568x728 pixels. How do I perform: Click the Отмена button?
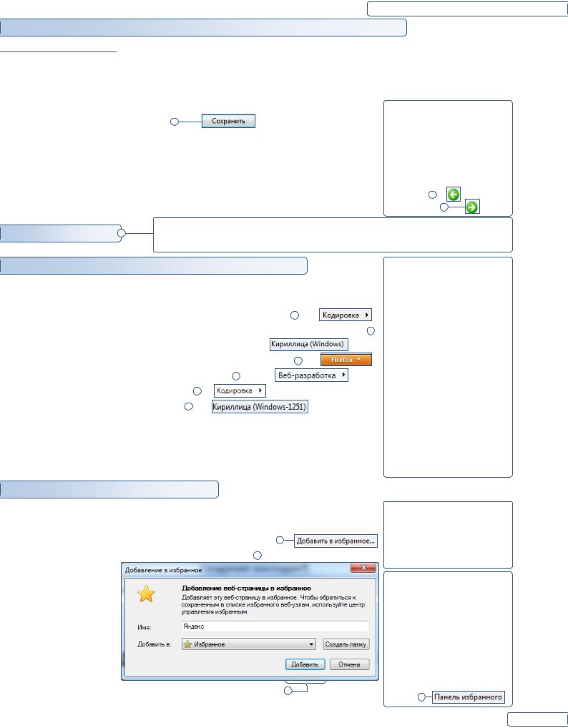349,664
